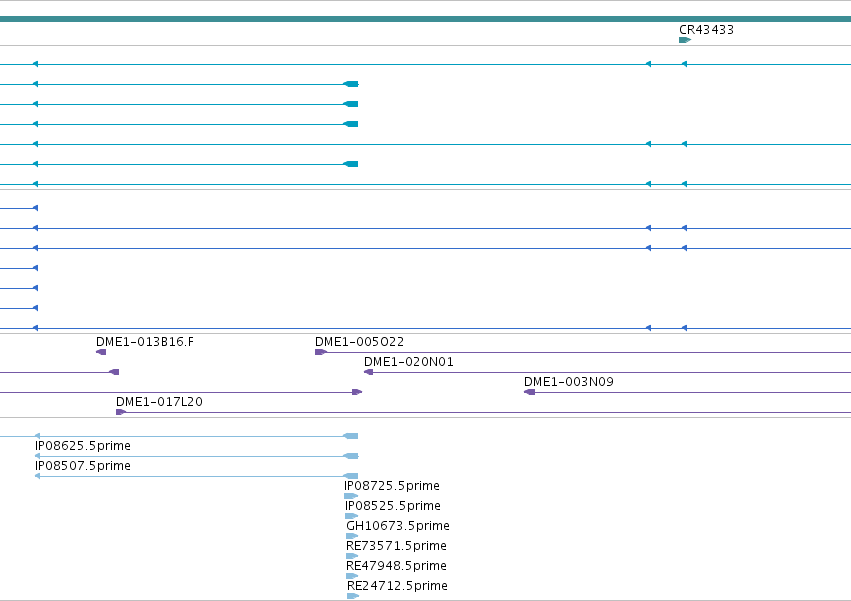Select the light-blue glyph under RE73571.5prime
The image size is (851, 601).
click(352, 556)
